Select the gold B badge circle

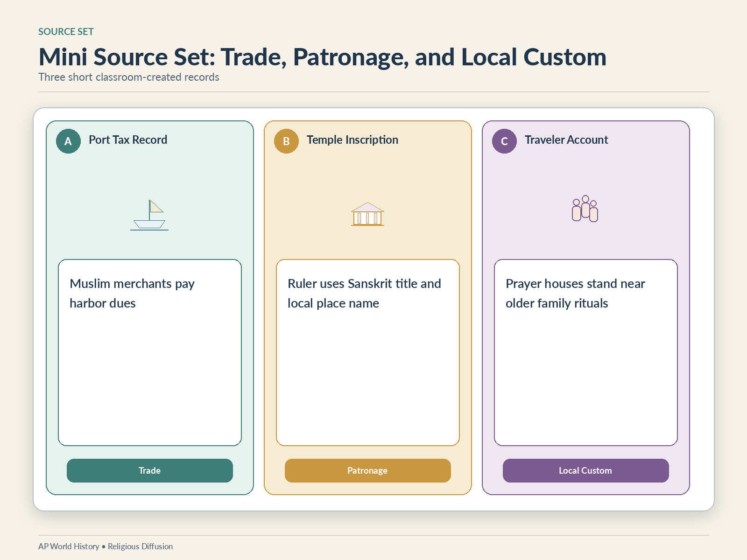click(x=286, y=141)
